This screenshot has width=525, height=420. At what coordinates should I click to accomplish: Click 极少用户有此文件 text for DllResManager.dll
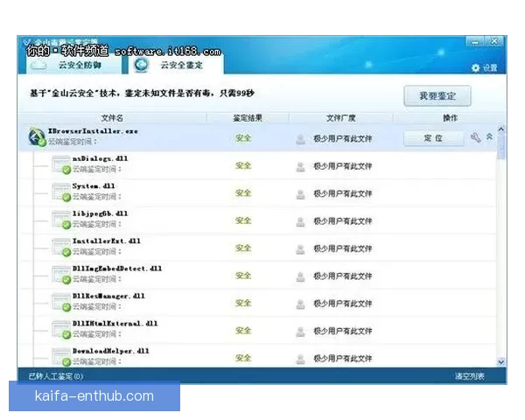[342, 304]
